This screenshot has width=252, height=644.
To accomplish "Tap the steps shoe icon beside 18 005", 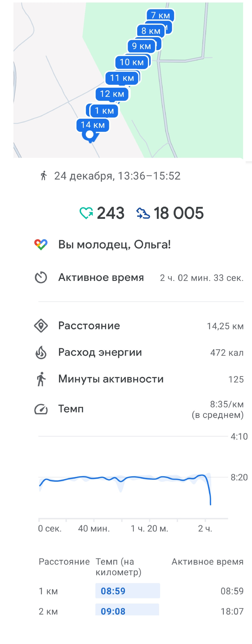I will 143,213.
